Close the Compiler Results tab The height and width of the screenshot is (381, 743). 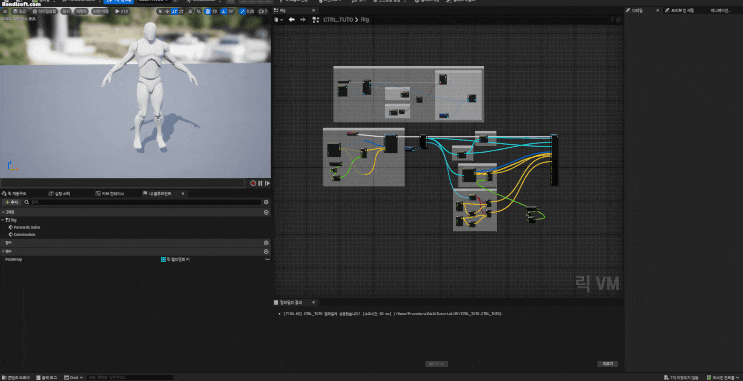[313, 302]
